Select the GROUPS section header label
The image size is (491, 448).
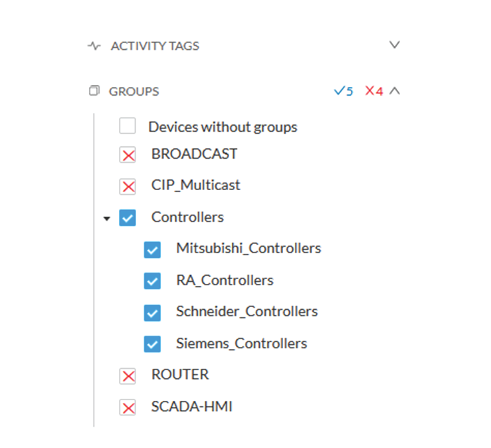(x=134, y=92)
